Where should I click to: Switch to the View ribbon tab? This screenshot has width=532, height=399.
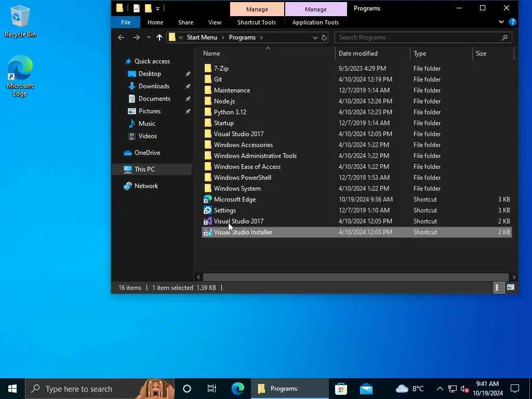pyautogui.click(x=215, y=22)
